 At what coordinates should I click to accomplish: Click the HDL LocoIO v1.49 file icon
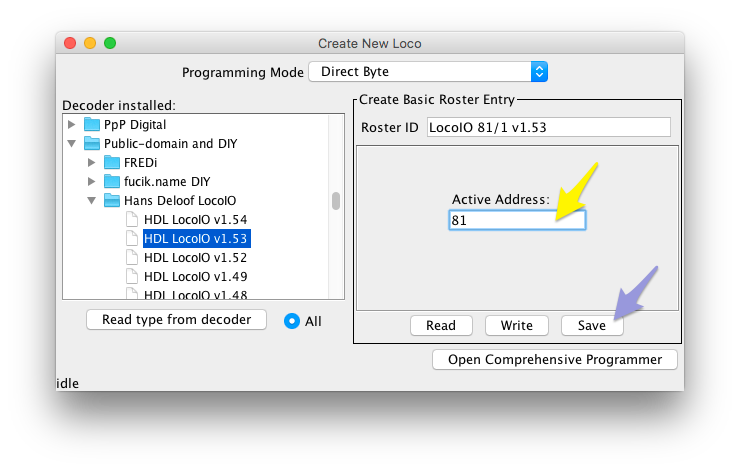133,277
